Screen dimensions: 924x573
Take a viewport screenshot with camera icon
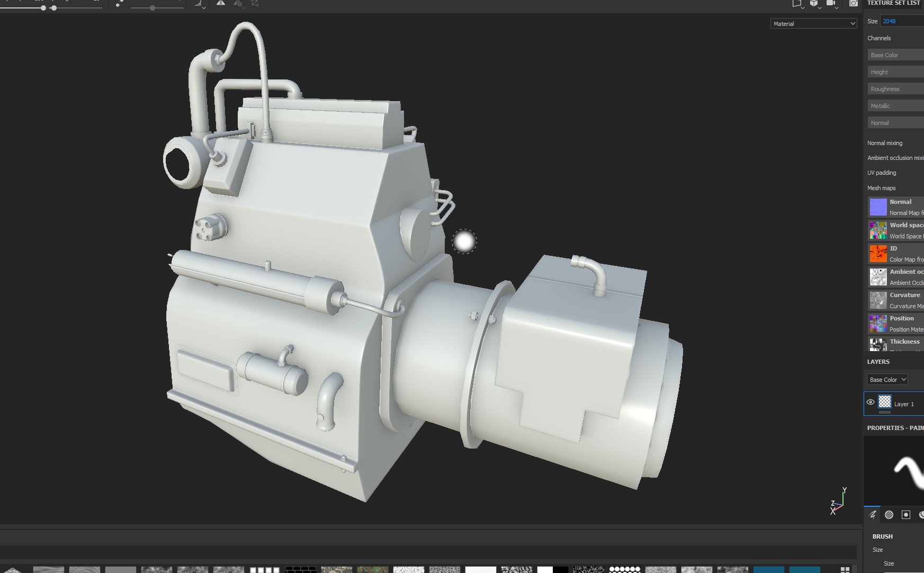[854, 3]
